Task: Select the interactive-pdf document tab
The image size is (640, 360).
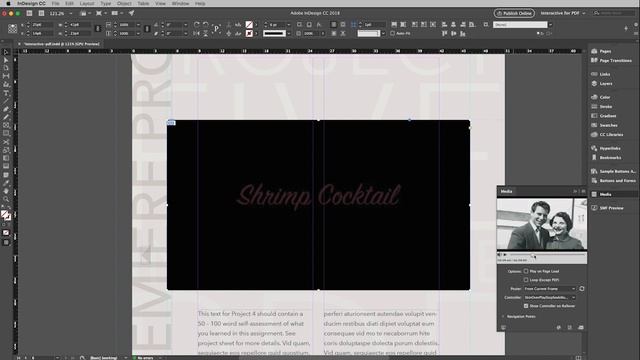Action: coord(61,44)
